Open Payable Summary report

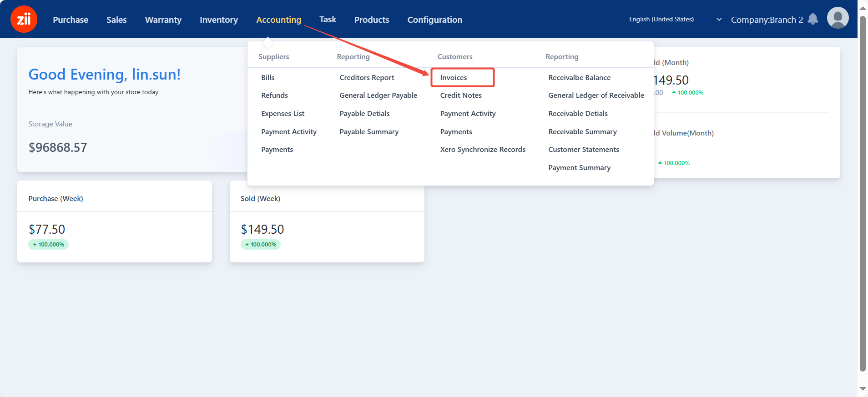[x=369, y=131]
